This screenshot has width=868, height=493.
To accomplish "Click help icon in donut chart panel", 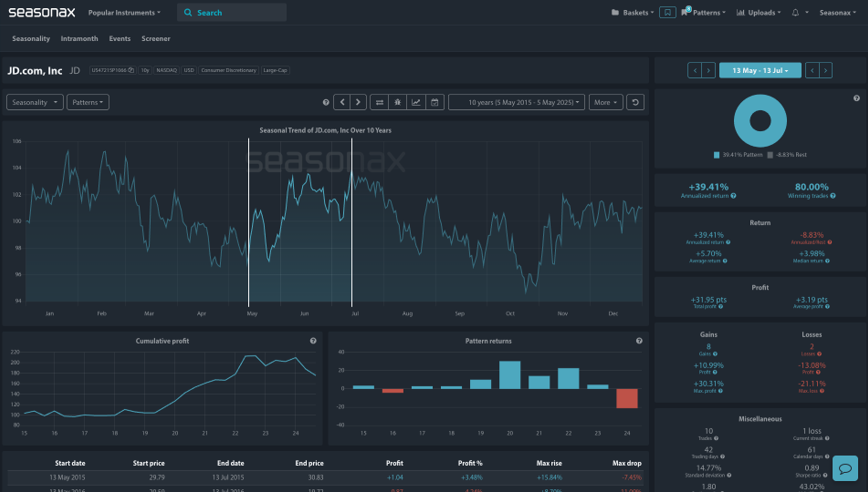I will [x=856, y=98].
